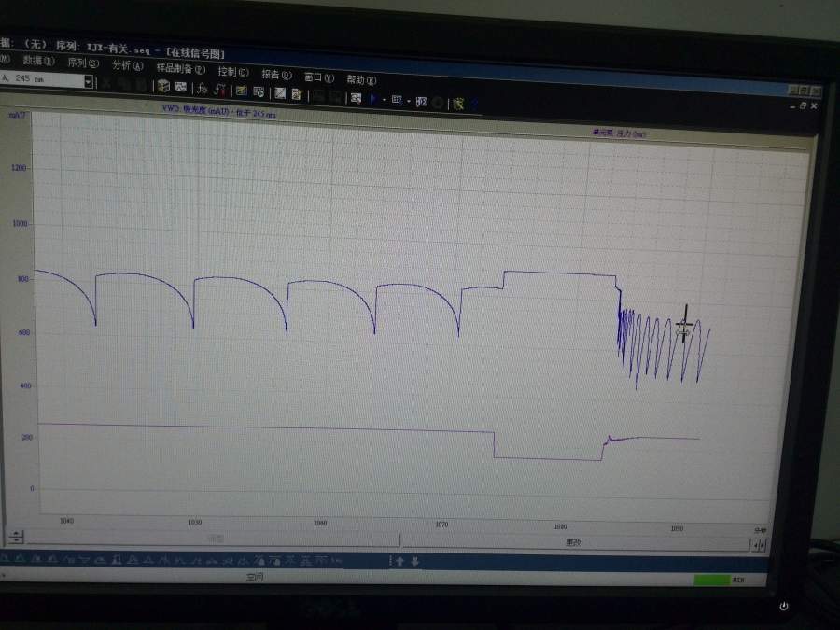
Task: Click the split-view toolbar icon after grid dropdown
Action: [x=421, y=102]
